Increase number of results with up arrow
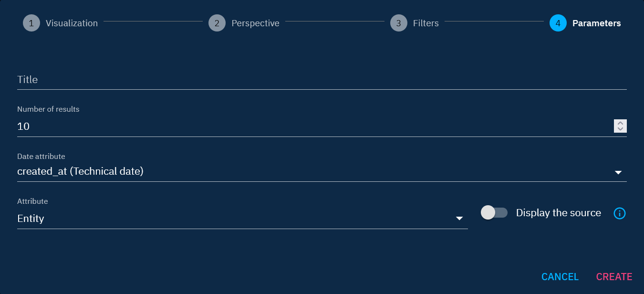The height and width of the screenshot is (294, 644). tap(620, 123)
